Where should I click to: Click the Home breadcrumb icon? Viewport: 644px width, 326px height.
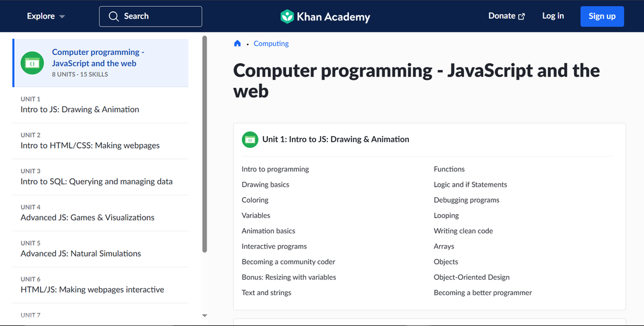coord(238,43)
